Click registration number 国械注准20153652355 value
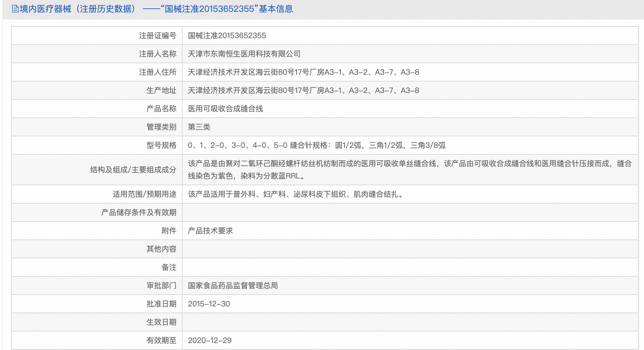This screenshot has height=350, width=644. click(227, 35)
